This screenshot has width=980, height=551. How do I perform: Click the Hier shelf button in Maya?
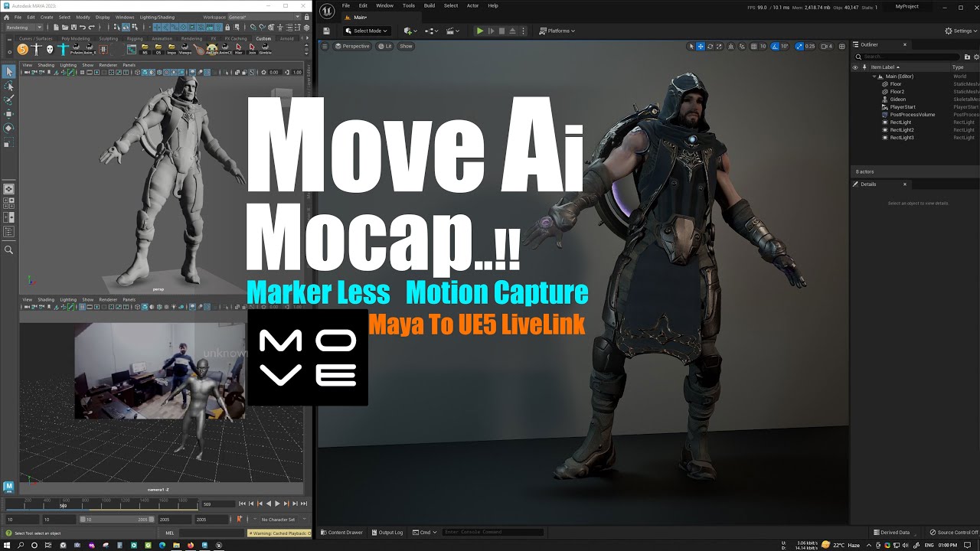pos(239,48)
